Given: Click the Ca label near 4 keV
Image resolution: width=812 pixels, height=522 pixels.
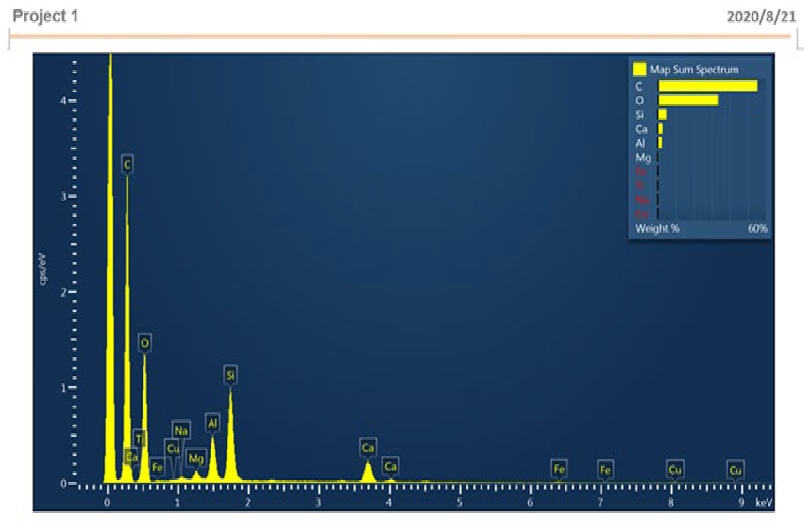Looking at the screenshot, I should tap(390, 467).
